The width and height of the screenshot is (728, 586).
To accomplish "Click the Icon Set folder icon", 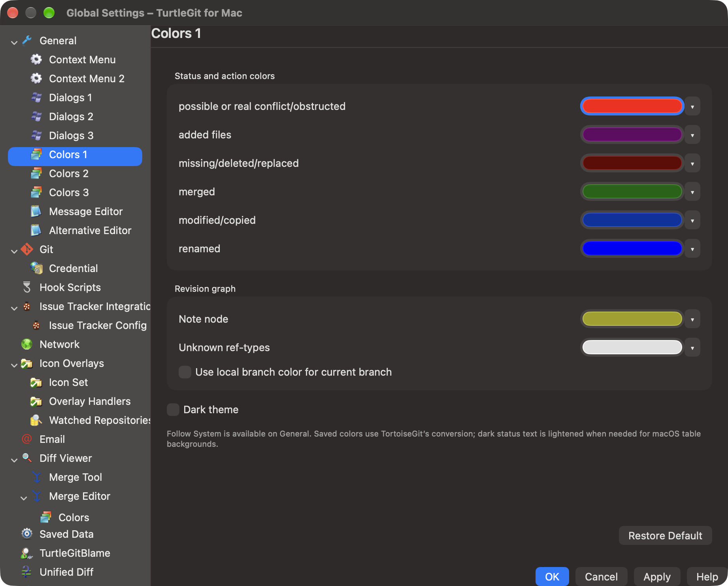I will pos(36,382).
